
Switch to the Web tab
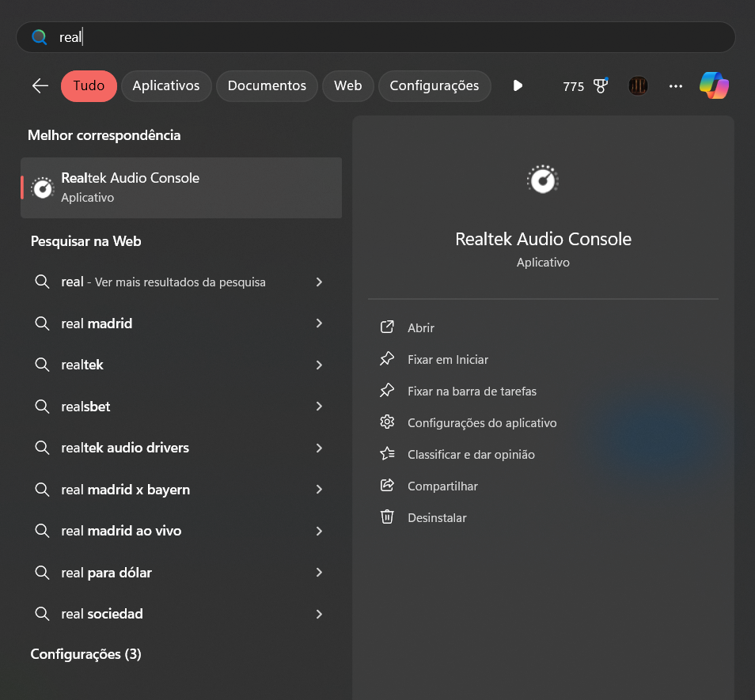tap(347, 86)
